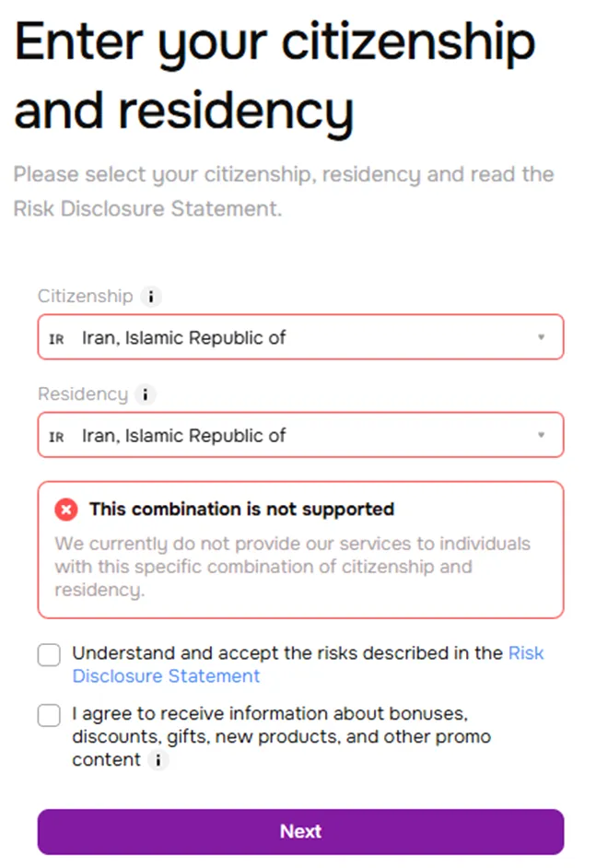The width and height of the screenshot is (596, 868).
Task: Click the IR country code in Residency field
Action: coord(56,437)
